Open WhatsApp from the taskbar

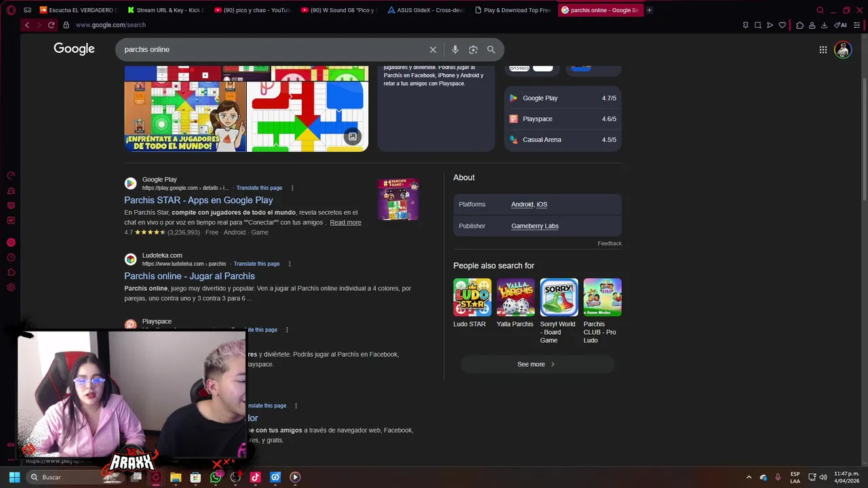pos(215,477)
